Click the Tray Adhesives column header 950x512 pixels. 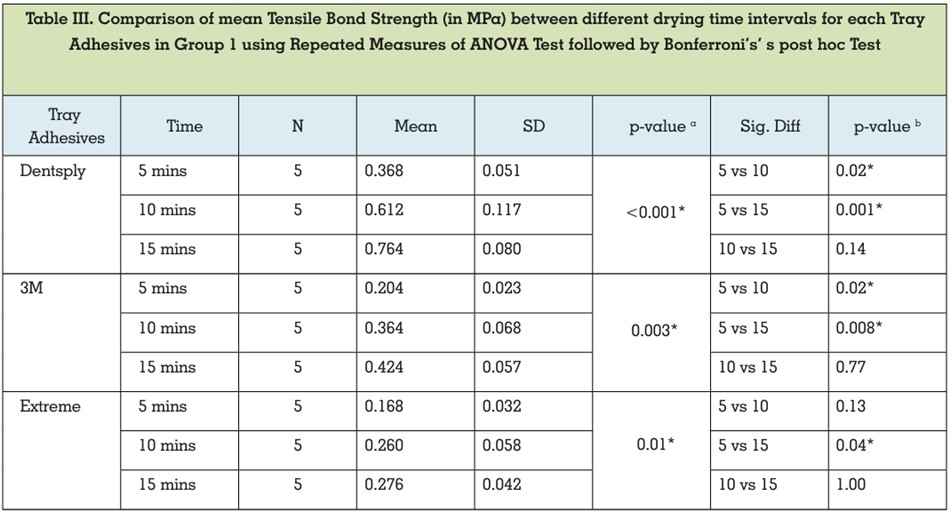(x=66, y=126)
